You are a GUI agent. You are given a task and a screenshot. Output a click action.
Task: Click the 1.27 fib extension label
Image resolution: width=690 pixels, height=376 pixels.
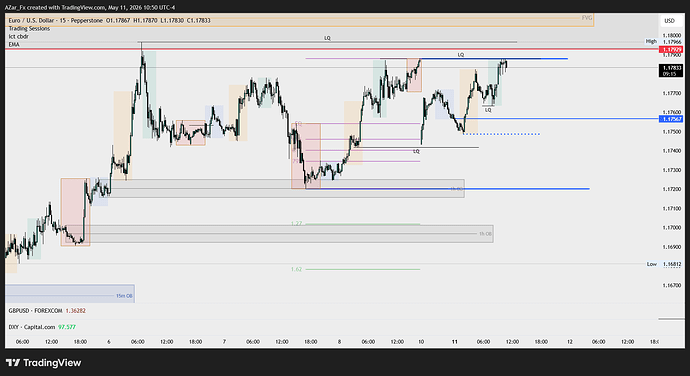(x=296, y=224)
